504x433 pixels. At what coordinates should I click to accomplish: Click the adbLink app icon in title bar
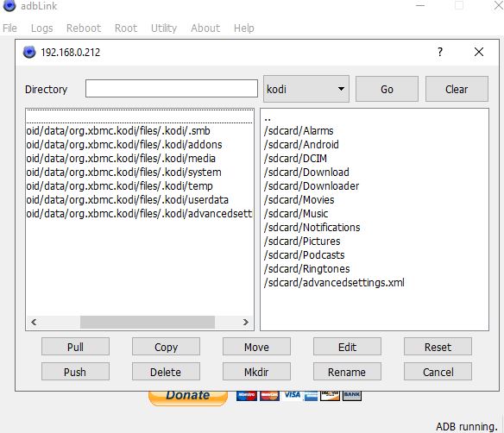(x=9, y=5)
